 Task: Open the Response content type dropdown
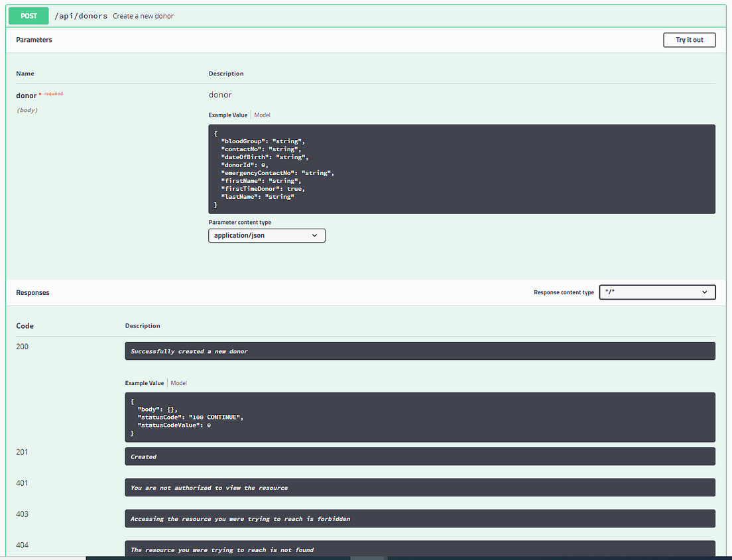tap(657, 292)
